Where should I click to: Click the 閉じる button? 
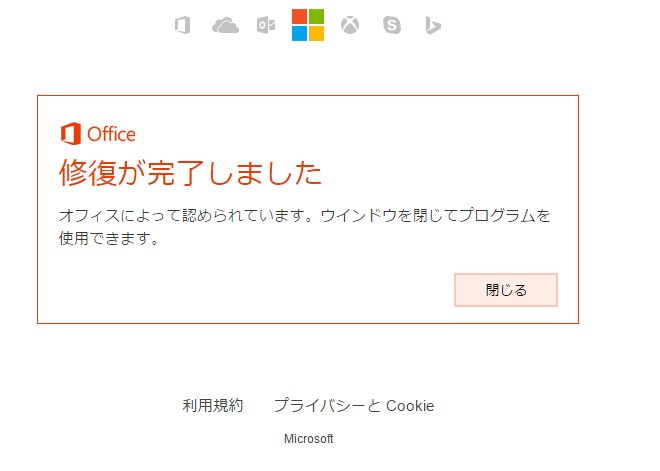(x=506, y=290)
